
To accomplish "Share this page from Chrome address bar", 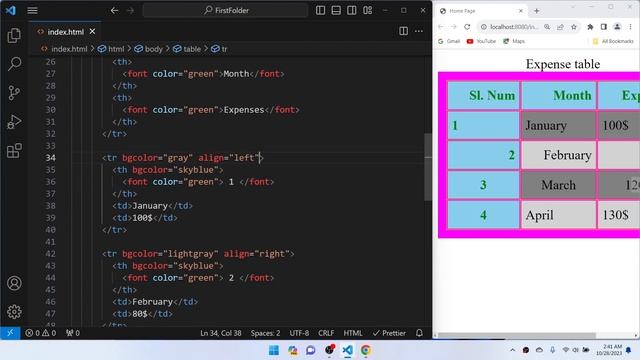I will (x=560, y=27).
